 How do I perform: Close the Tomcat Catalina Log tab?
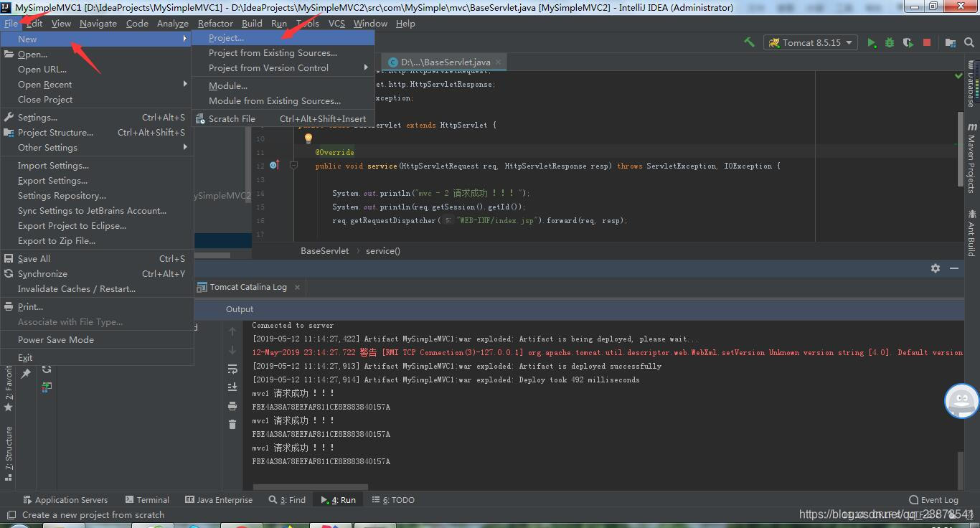297,287
